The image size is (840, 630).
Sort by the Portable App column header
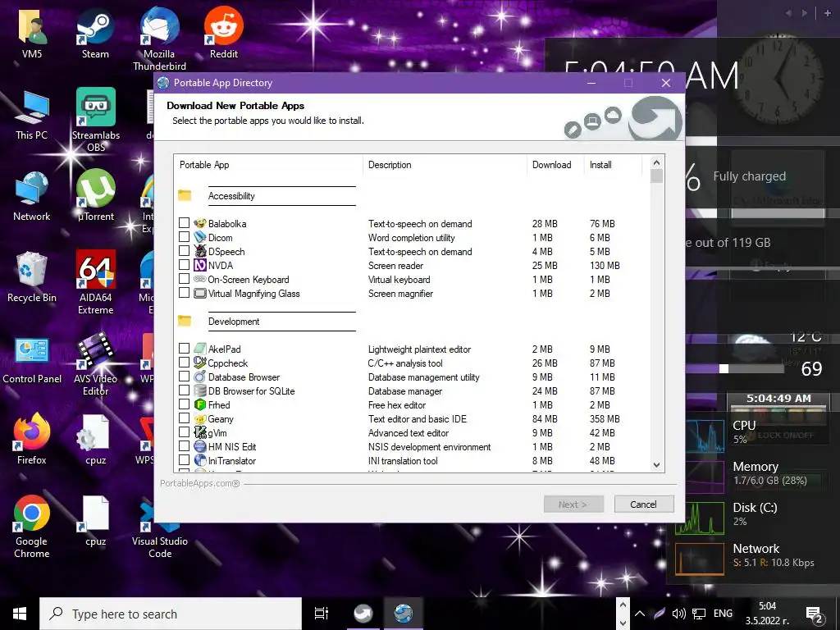point(268,165)
